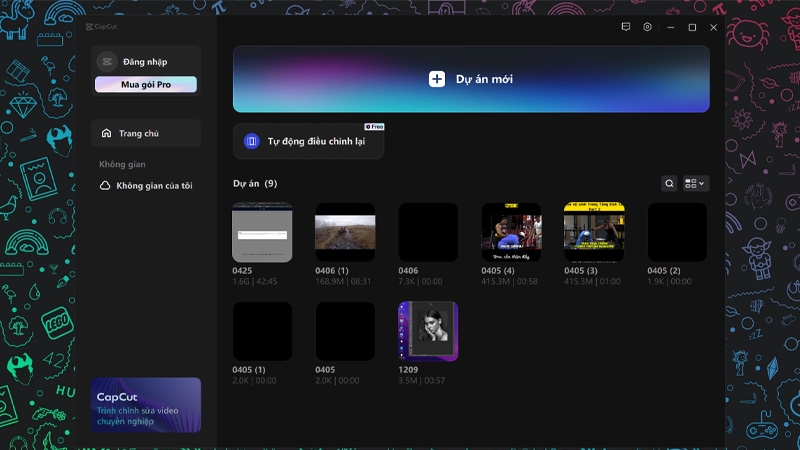The image size is (800, 450).
Task: Click the Tự động điều chỉnh lại icon
Action: 252,141
